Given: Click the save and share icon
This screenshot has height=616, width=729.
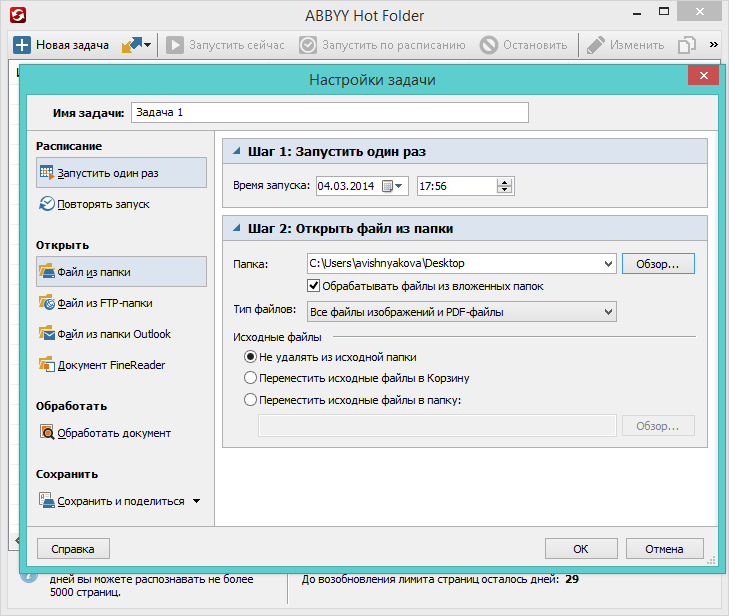Looking at the screenshot, I should point(46,501).
